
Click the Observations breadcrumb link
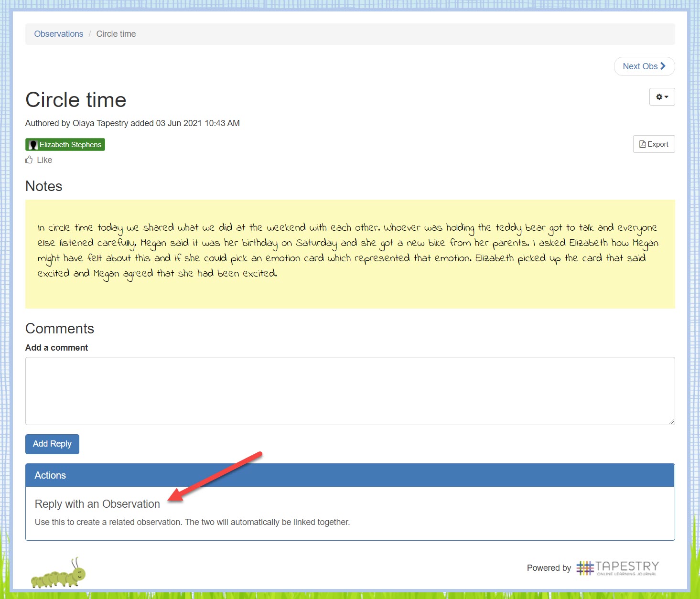tap(59, 34)
